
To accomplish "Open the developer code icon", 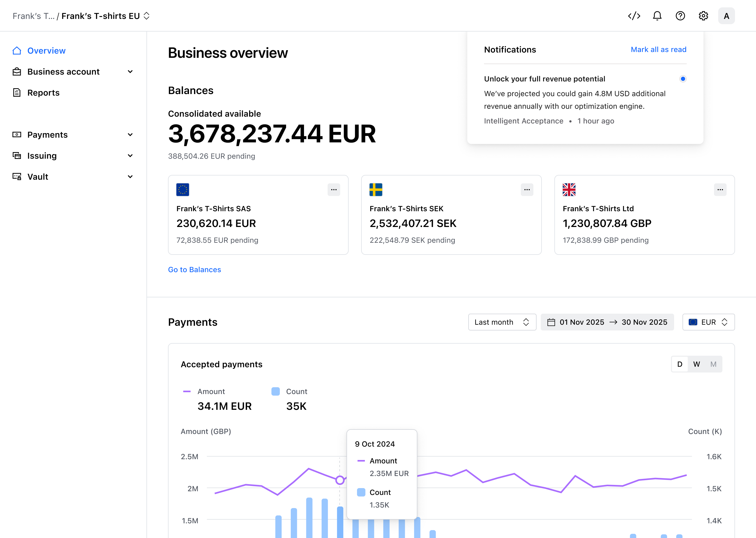I will (x=634, y=16).
